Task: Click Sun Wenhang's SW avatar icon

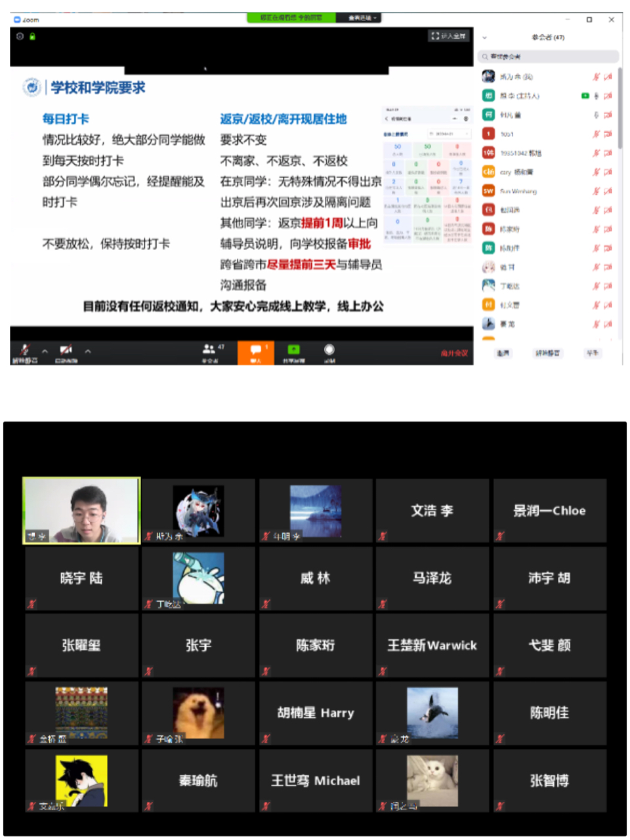Action: (488, 191)
